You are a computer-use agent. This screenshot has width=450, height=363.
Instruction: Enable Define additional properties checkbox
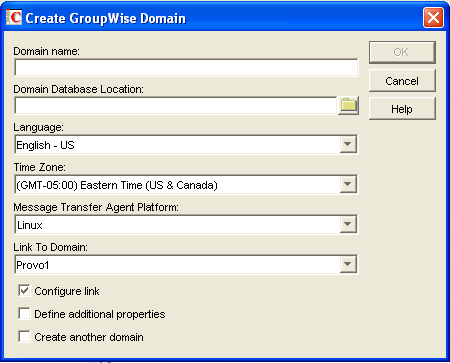(24, 314)
